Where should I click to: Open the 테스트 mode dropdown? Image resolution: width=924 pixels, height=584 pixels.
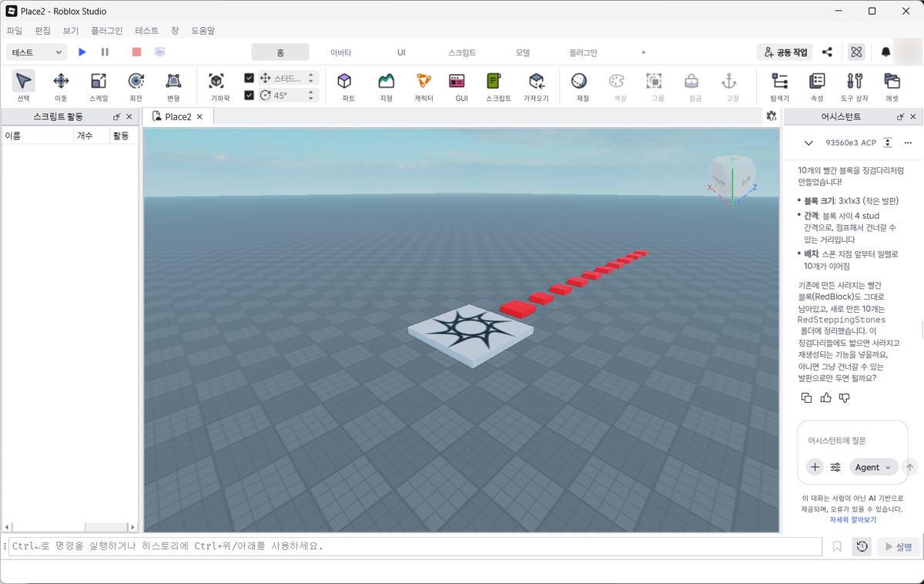point(37,52)
